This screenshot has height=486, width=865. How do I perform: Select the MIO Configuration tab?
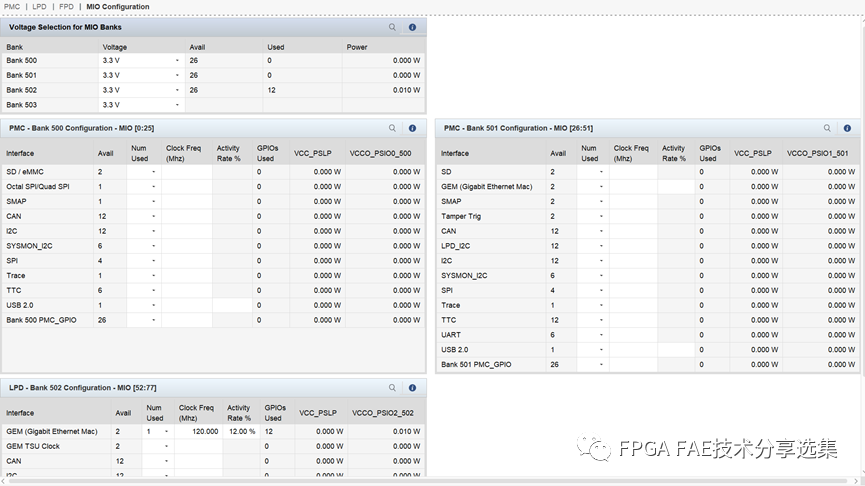[118, 7]
